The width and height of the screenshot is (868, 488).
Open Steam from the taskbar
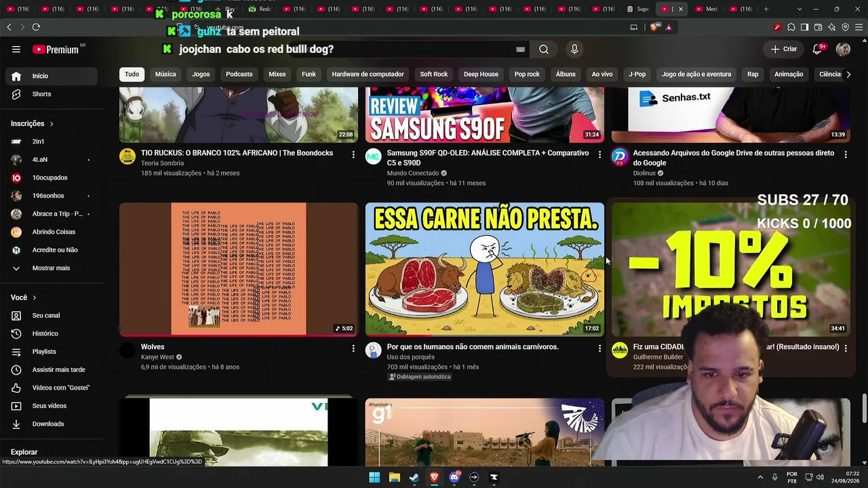point(414,477)
